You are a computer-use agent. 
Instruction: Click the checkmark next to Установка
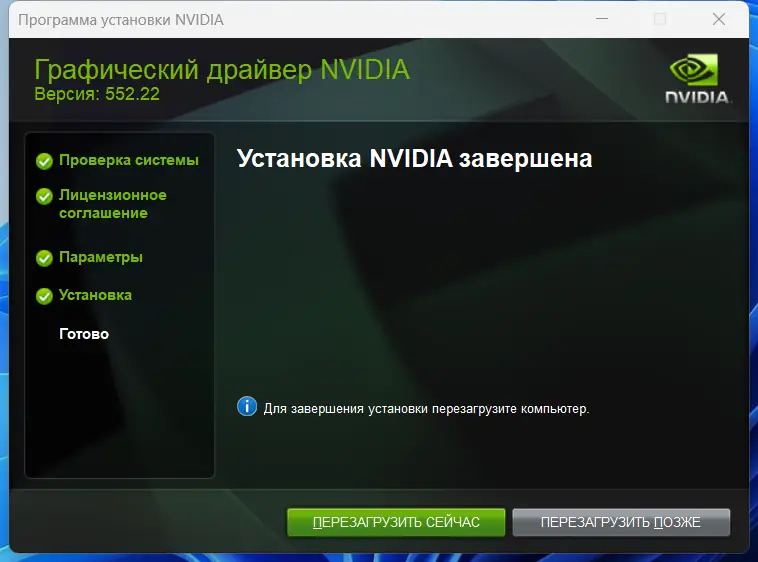[44, 296]
